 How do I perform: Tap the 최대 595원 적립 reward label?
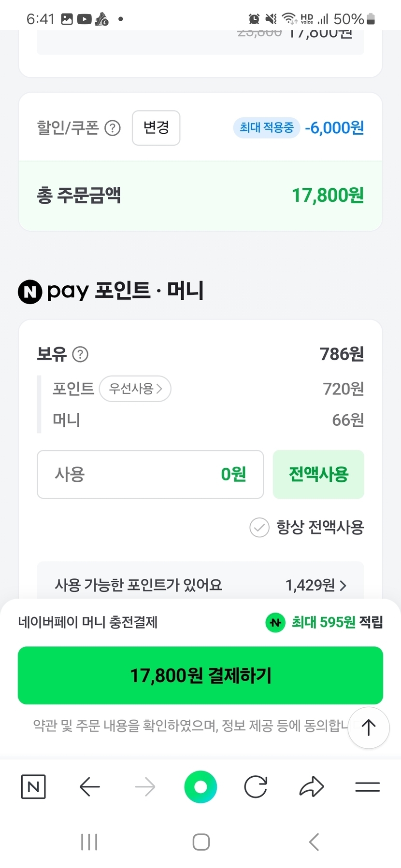click(325, 622)
